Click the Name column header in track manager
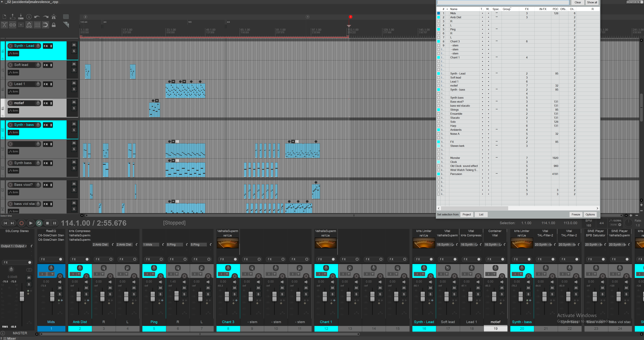 (x=454, y=9)
